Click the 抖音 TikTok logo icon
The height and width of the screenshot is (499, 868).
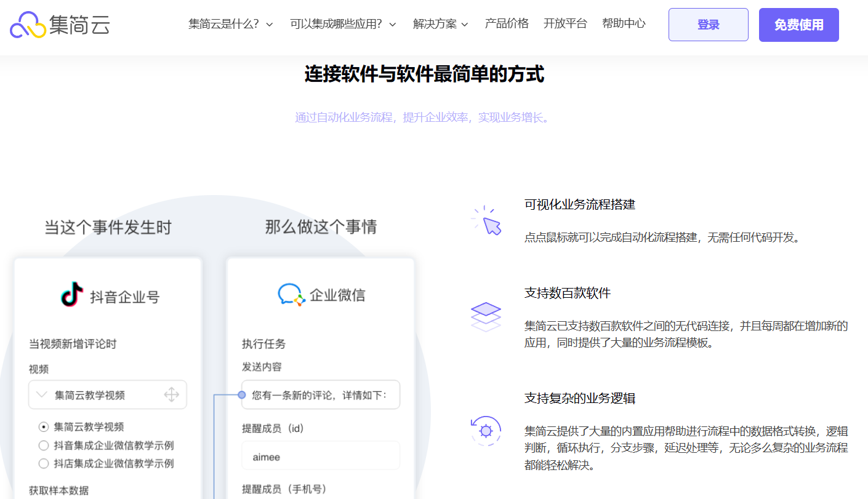[x=72, y=295]
